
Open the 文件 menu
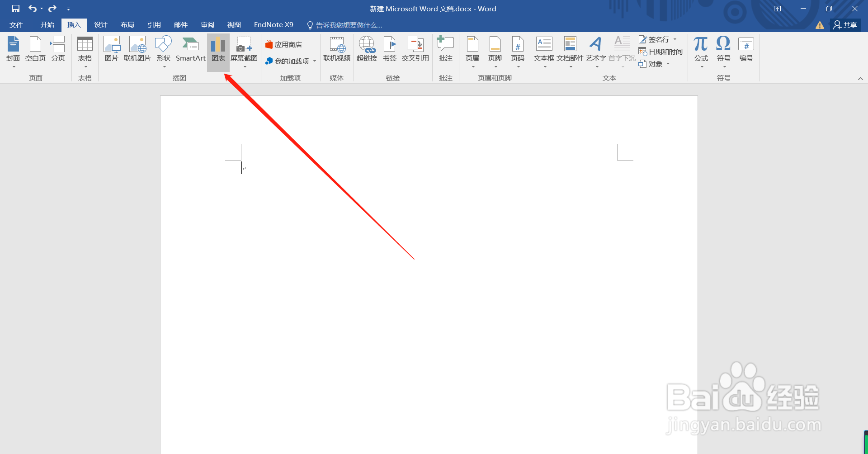(x=16, y=25)
